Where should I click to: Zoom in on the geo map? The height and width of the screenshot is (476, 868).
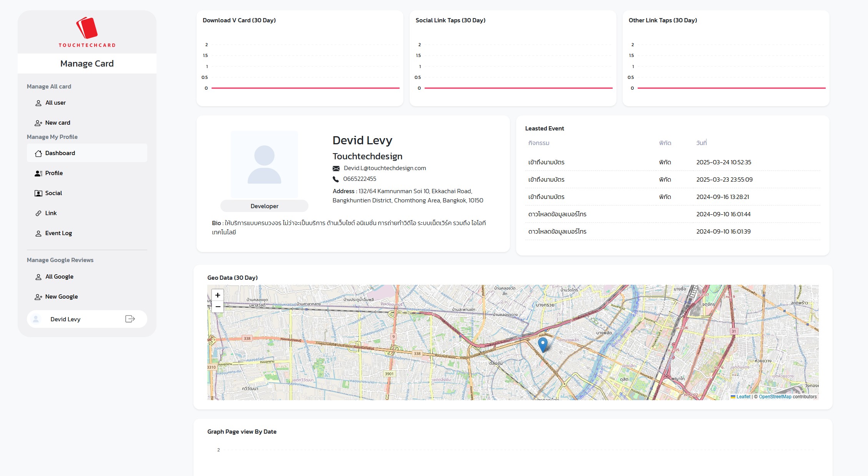point(218,295)
